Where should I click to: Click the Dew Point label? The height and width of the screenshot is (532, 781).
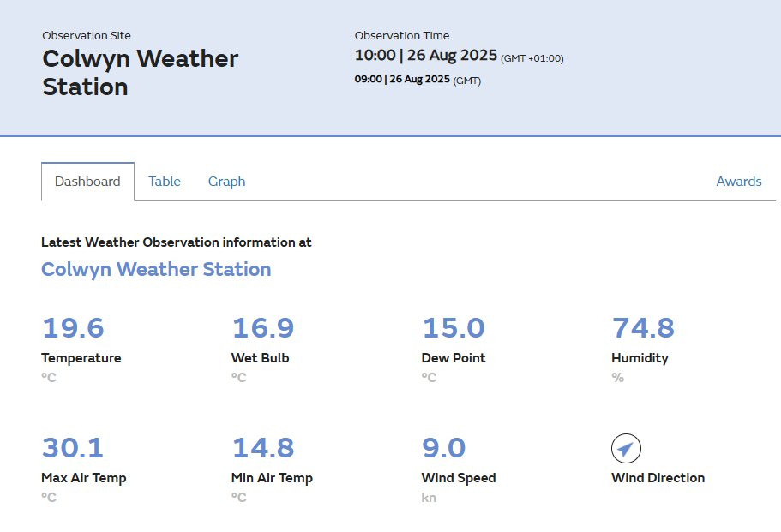click(454, 358)
